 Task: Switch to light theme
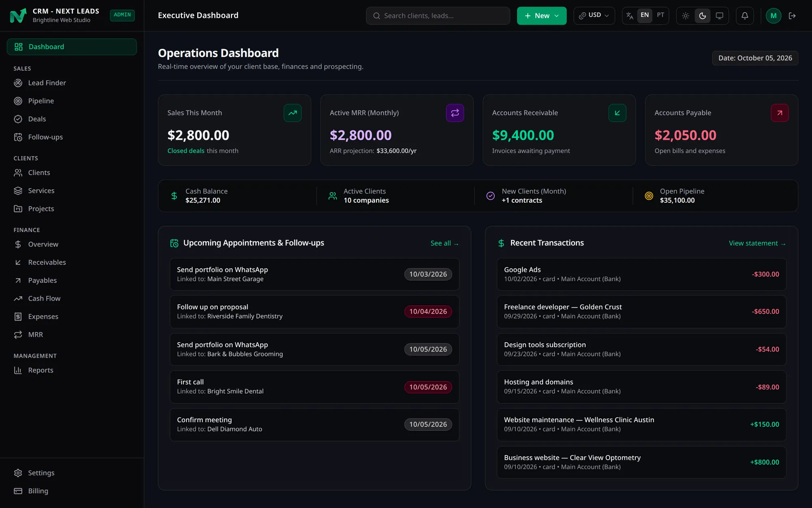[685, 16]
